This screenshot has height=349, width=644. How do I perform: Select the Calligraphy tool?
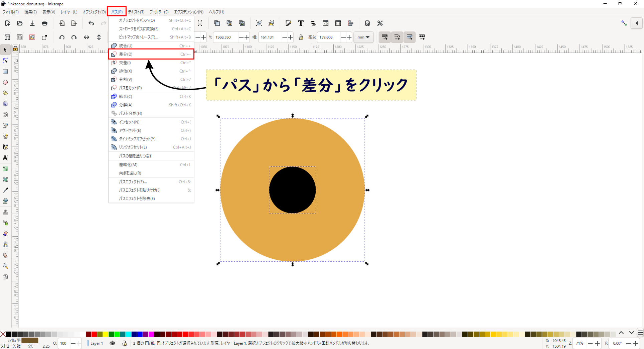[5, 147]
